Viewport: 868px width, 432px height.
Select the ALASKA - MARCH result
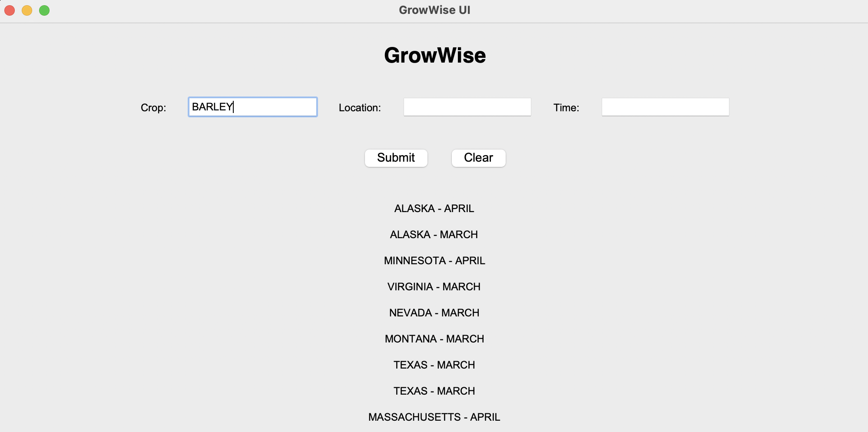[x=434, y=234]
